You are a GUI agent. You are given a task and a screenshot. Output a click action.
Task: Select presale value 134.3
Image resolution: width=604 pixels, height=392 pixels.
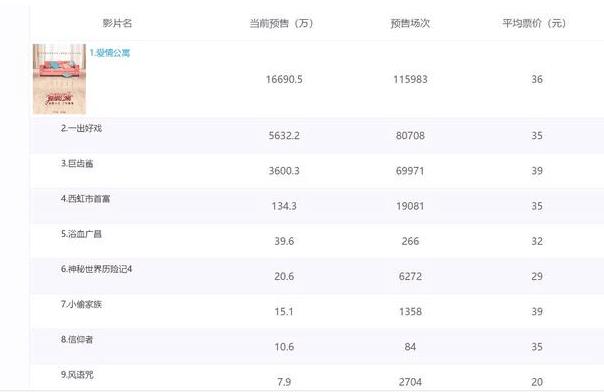click(x=284, y=206)
